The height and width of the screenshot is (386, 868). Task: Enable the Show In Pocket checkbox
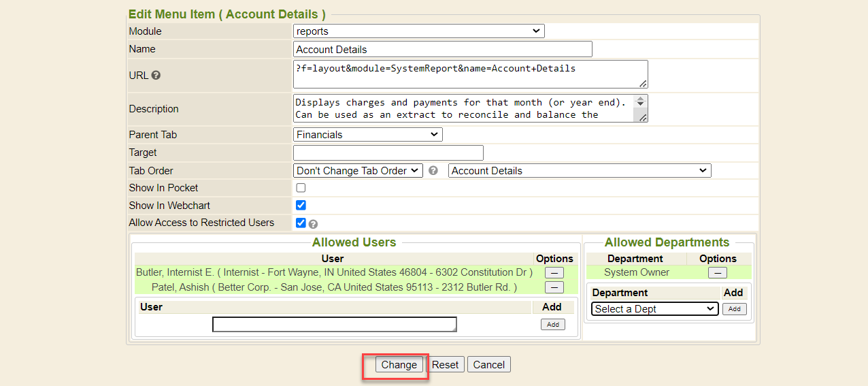point(301,188)
